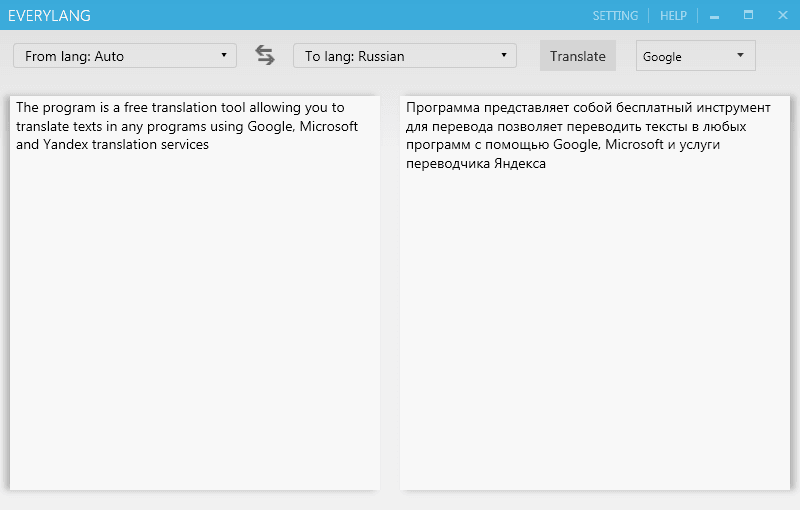This screenshot has height=510, width=800.
Task: Open the HELP menu
Action: [673, 16]
